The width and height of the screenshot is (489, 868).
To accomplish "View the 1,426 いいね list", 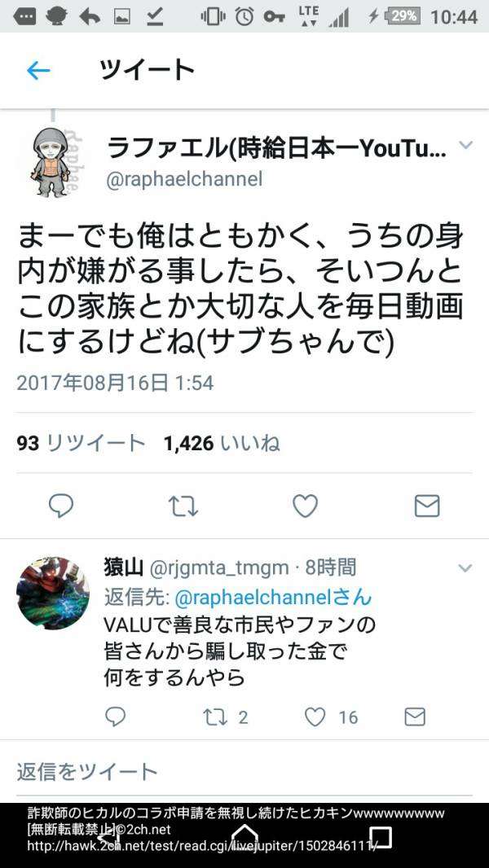I will click(x=222, y=444).
